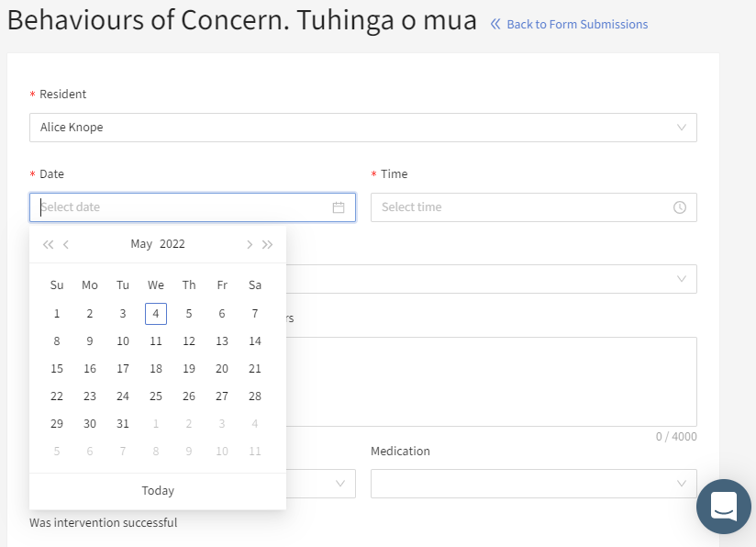The width and height of the screenshot is (756, 547).
Task: Go to previous month in calendar
Action: coord(66,244)
